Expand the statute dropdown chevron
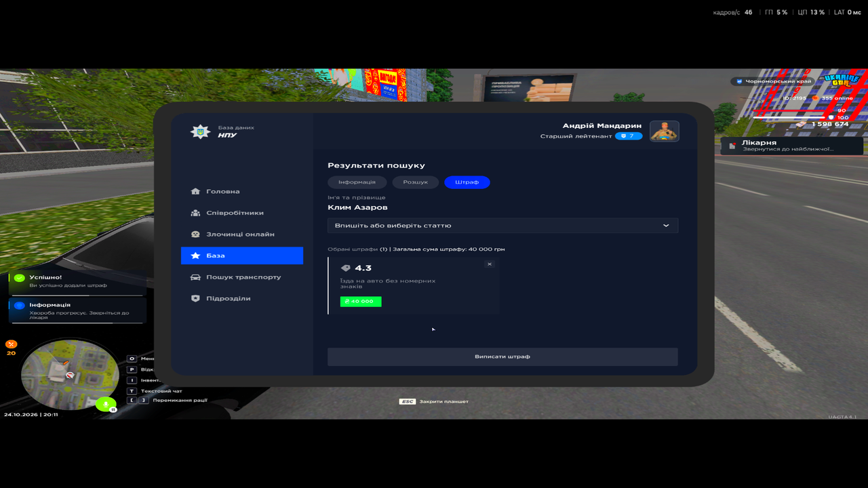Screen dimensions: 868x488 tap(666, 225)
